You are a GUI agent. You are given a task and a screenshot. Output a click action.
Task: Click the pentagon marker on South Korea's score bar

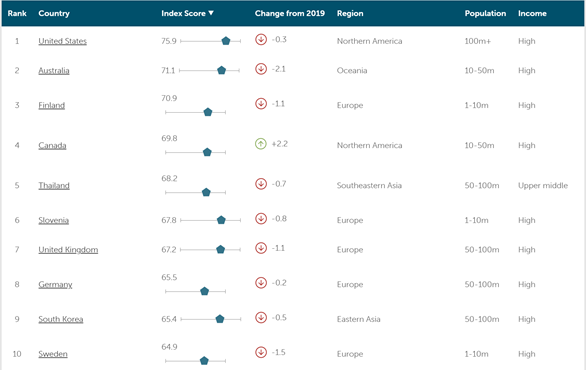220,319
